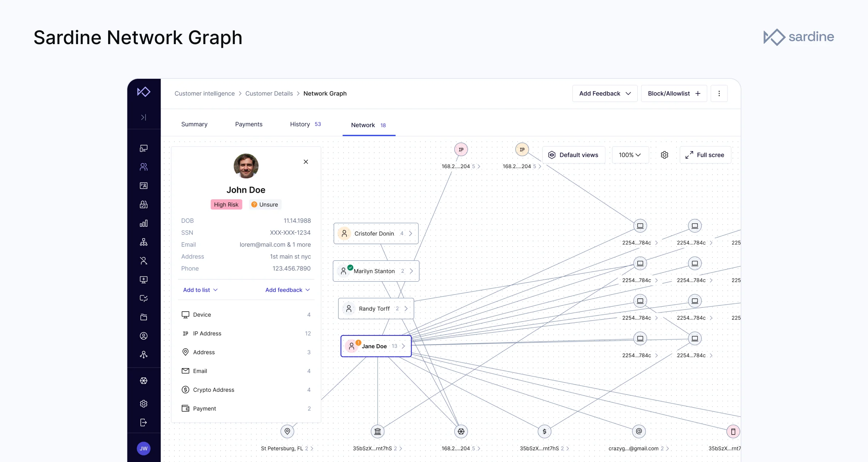
Task: Click the Block/Allowlist button
Action: click(674, 93)
